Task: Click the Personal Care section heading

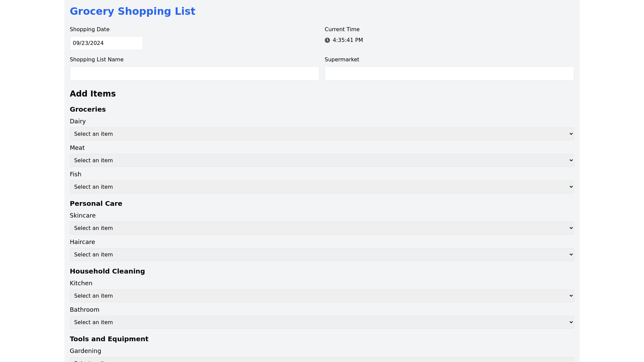Action: pyautogui.click(x=96, y=204)
